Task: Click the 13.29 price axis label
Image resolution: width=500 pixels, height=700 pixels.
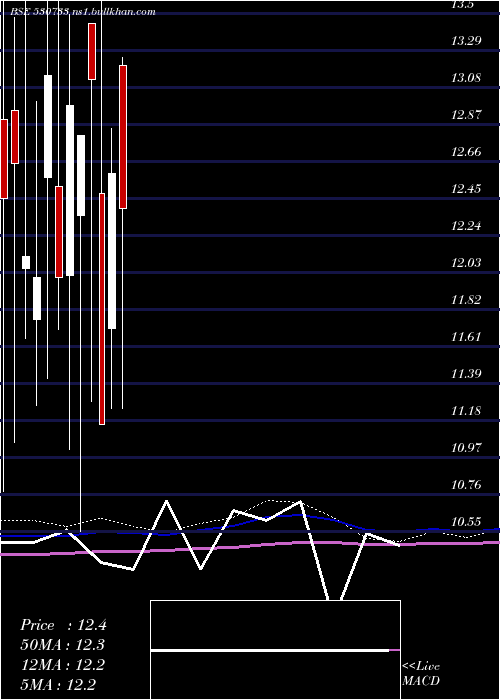Action: pos(466,42)
